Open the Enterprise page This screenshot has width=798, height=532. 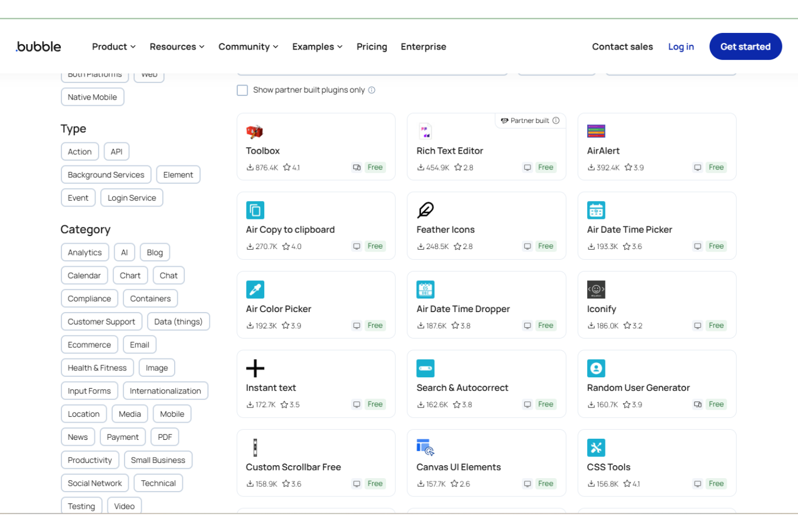pyautogui.click(x=423, y=47)
